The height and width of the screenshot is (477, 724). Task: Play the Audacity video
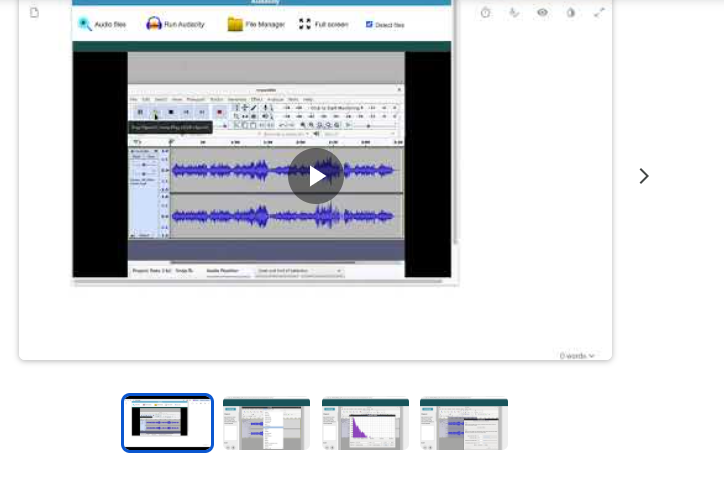[316, 176]
